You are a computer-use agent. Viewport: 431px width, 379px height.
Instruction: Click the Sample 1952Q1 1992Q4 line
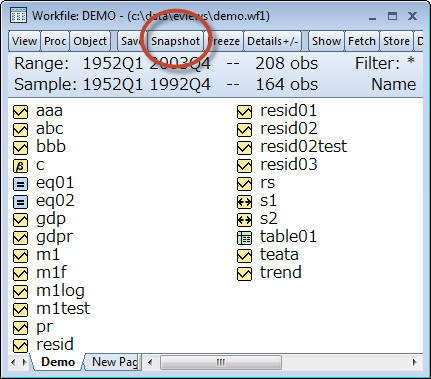166,84
